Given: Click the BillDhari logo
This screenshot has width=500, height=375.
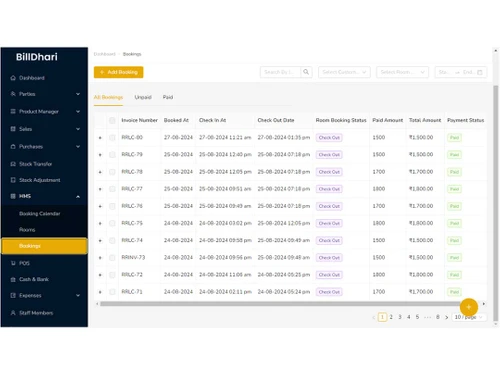Looking at the screenshot, I should [x=37, y=57].
